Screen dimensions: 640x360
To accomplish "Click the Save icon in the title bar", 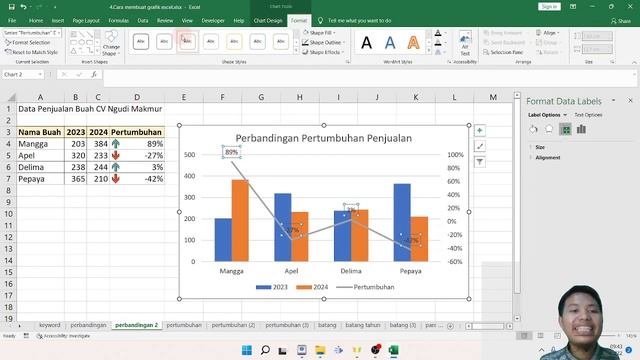I will tap(11, 7).
